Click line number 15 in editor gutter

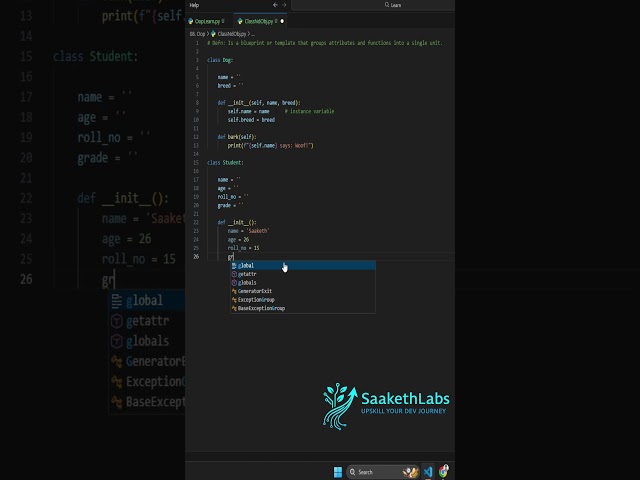pyautogui.click(x=196, y=162)
